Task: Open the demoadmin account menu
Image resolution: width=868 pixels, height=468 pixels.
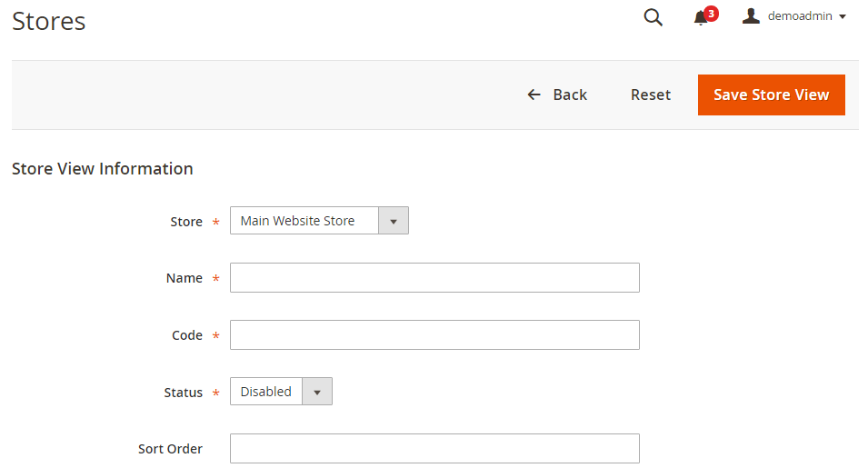Action: (800, 16)
